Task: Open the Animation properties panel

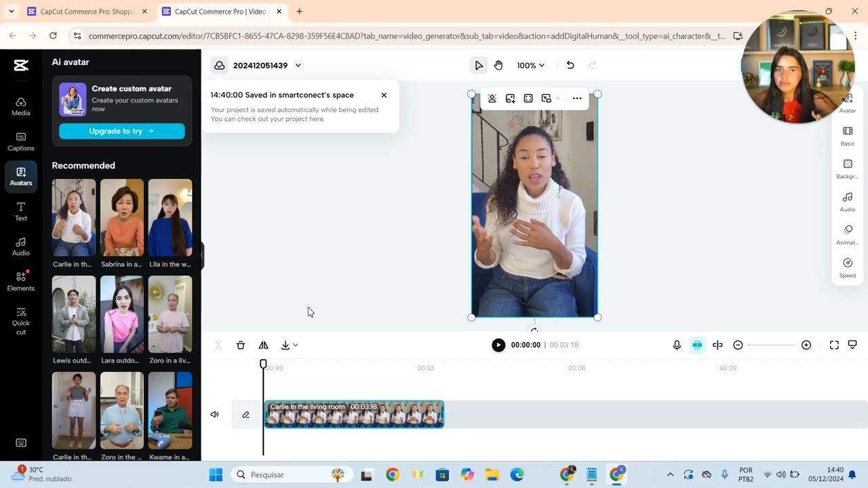Action: pyautogui.click(x=848, y=234)
